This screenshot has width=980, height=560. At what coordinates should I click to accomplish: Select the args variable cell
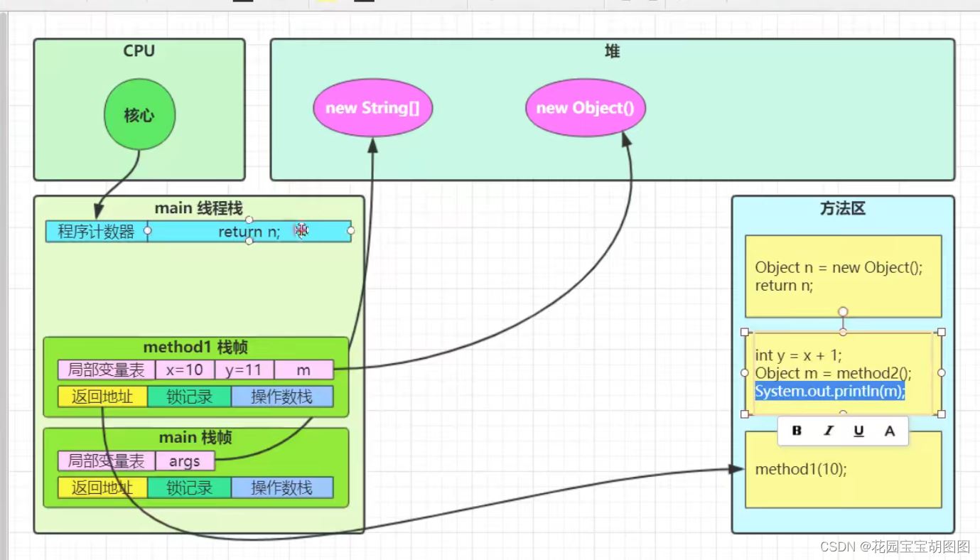(185, 461)
